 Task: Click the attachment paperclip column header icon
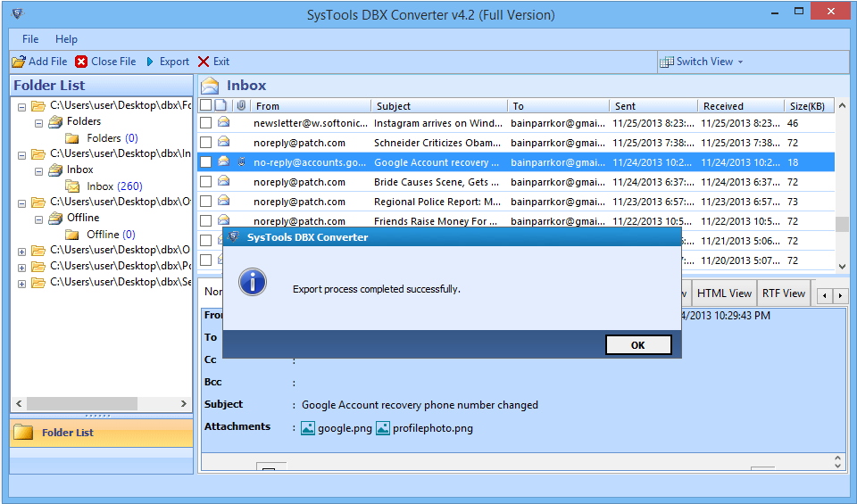pyautogui.click(x=241, y=105)
